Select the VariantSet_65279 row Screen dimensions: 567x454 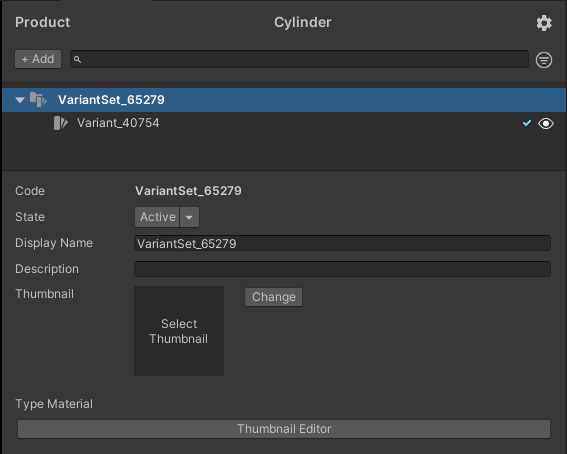[284, 100]
